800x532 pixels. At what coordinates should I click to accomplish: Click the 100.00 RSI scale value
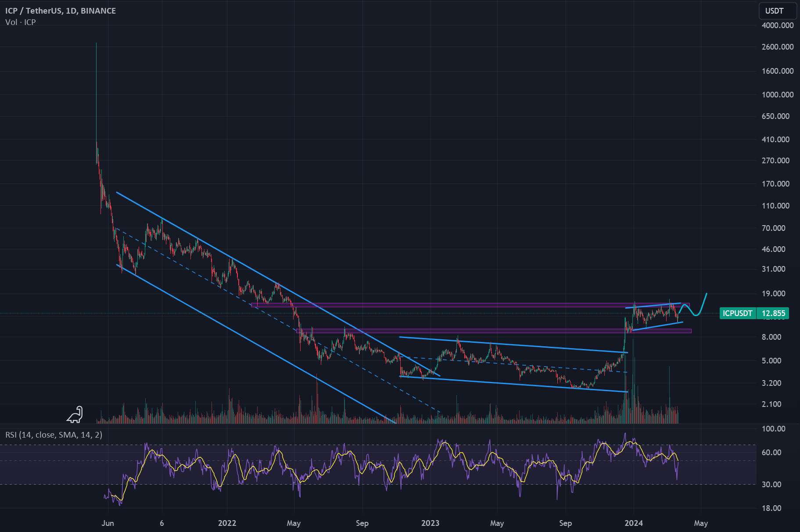pyautogui.click(x=774, y=429)
